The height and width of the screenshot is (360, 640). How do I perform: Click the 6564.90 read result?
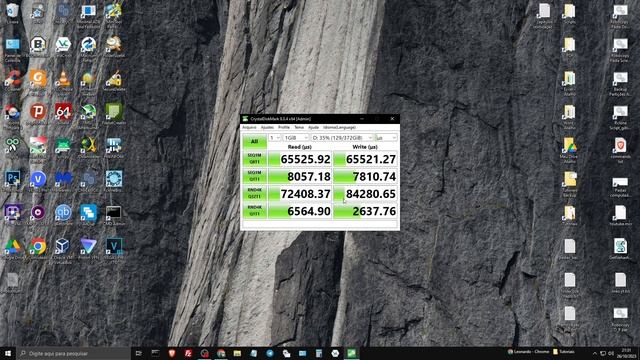tap(300, 211)
